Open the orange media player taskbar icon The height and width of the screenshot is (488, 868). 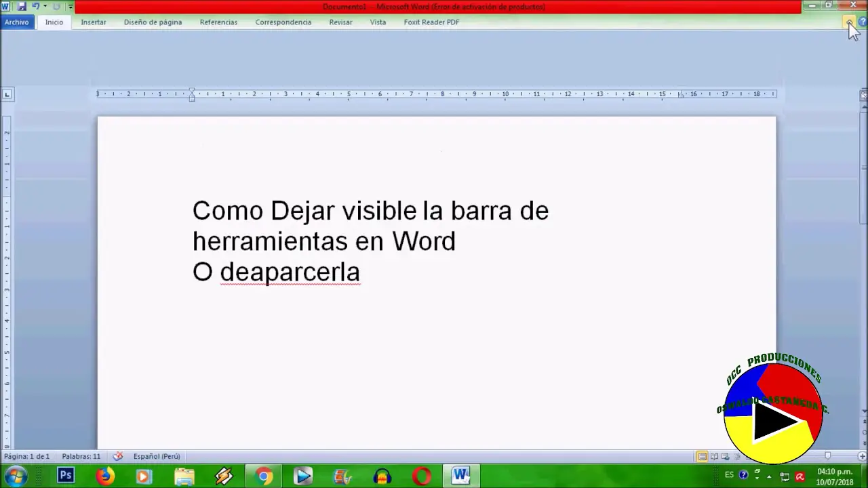tap(143, 476)
